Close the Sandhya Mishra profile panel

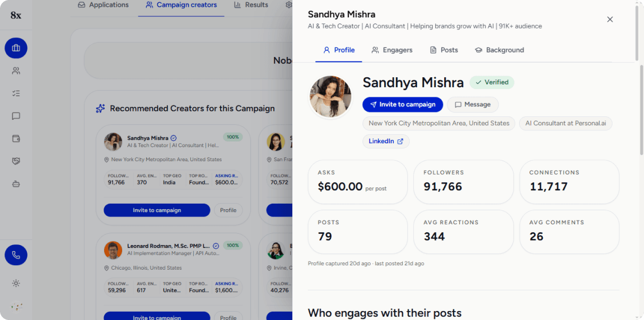(610, 19)
